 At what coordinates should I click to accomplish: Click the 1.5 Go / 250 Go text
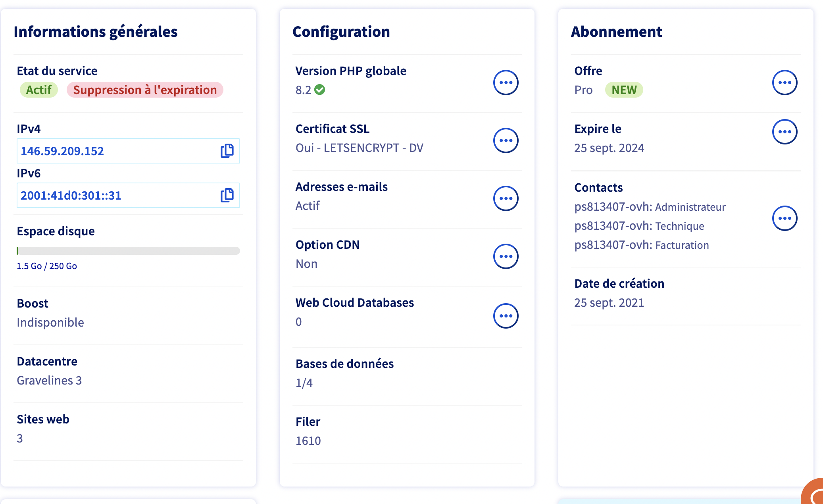47,266
